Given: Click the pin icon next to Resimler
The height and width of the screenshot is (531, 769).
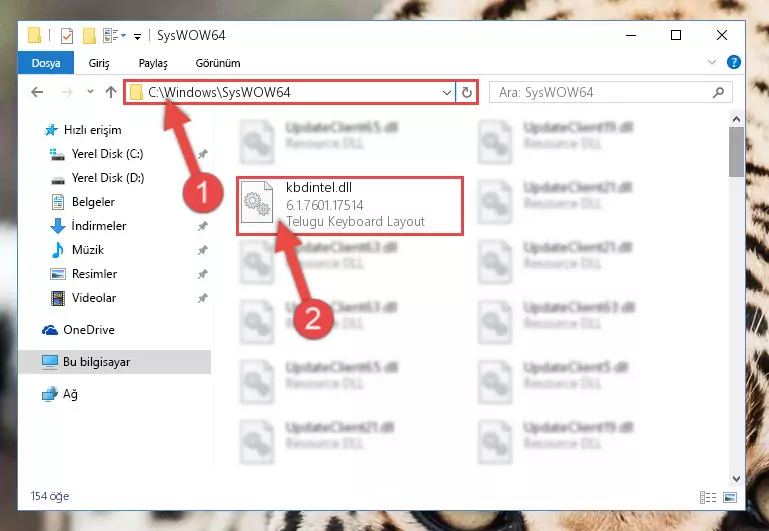Looking at the screenshot, I should 203,274.
